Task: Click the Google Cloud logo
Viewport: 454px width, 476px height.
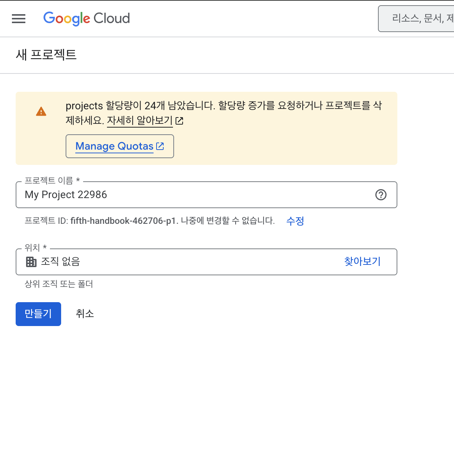Action: pos(86,18)
